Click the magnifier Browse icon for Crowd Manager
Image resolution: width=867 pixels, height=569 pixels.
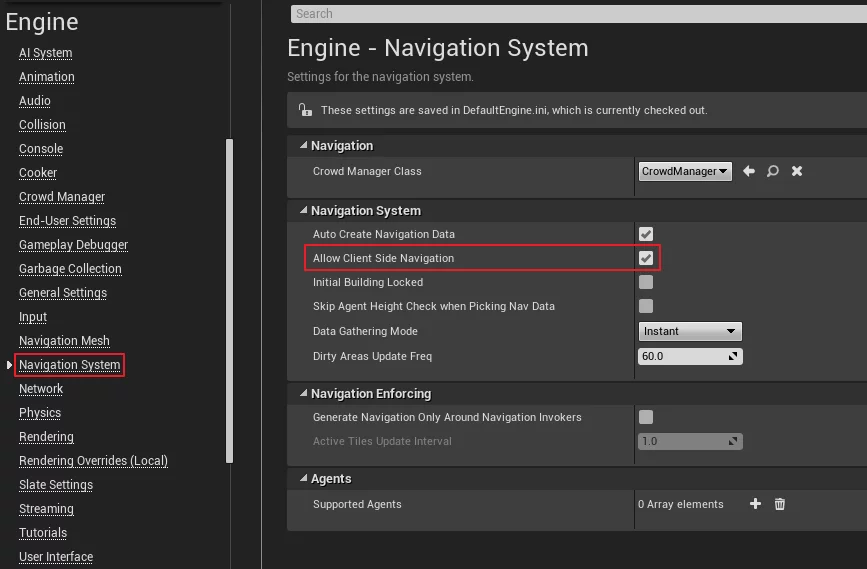[773, 171]
